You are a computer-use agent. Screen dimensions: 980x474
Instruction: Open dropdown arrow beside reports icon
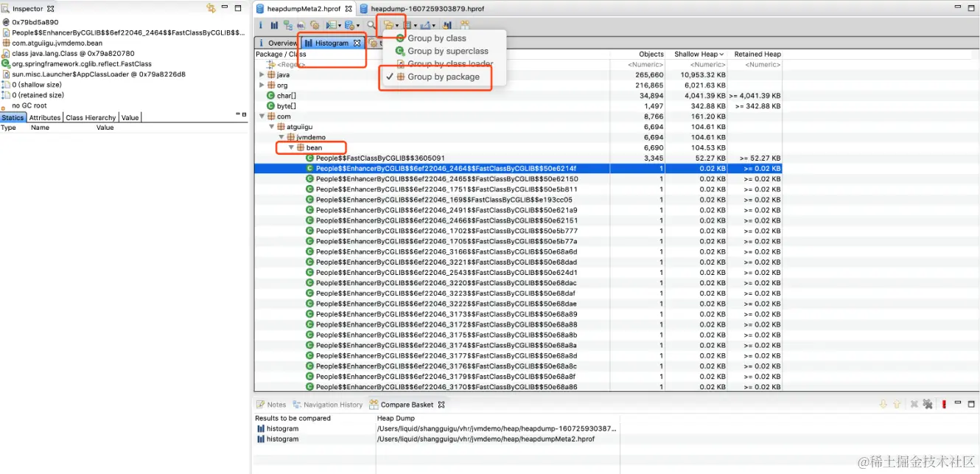tap(340, 26)
